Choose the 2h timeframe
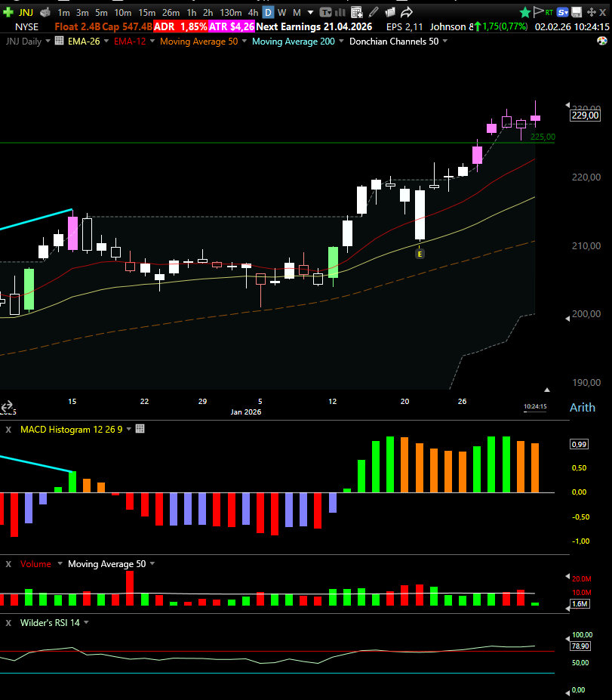 click(x=208, y=13)
